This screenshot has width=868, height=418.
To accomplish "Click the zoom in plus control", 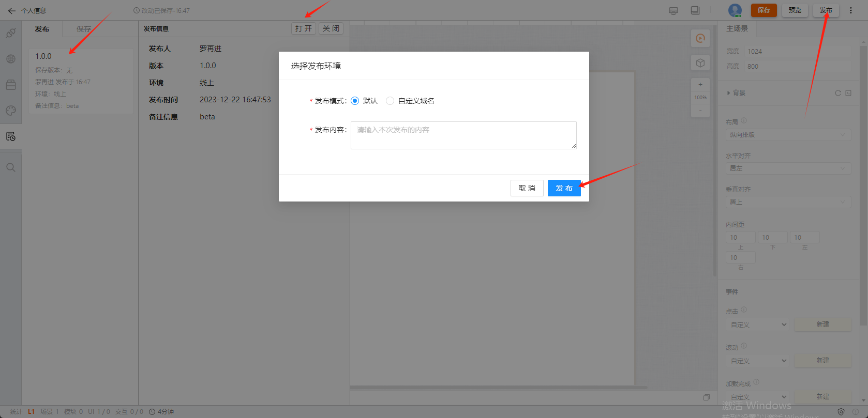I will click(700, 85).
